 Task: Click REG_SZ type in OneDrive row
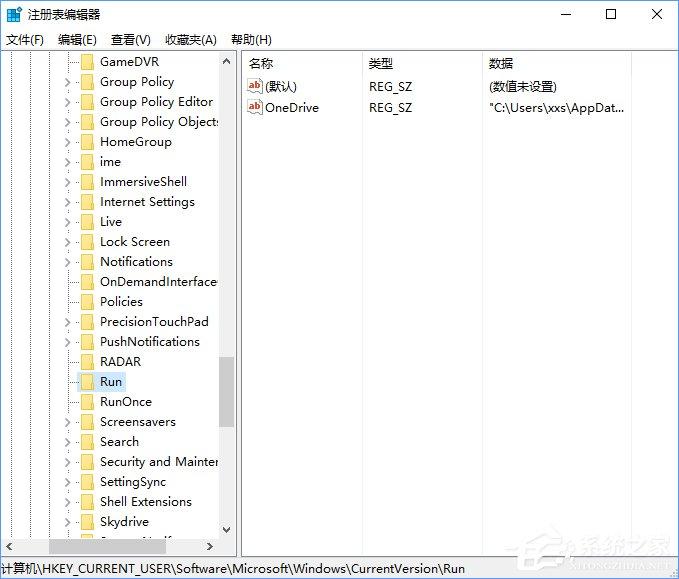point(390,107)
